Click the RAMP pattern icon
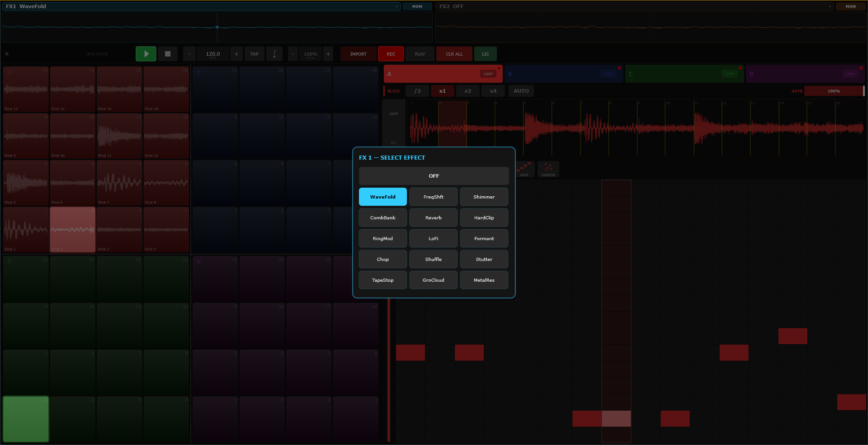The image size is (868, 445). 524,169
